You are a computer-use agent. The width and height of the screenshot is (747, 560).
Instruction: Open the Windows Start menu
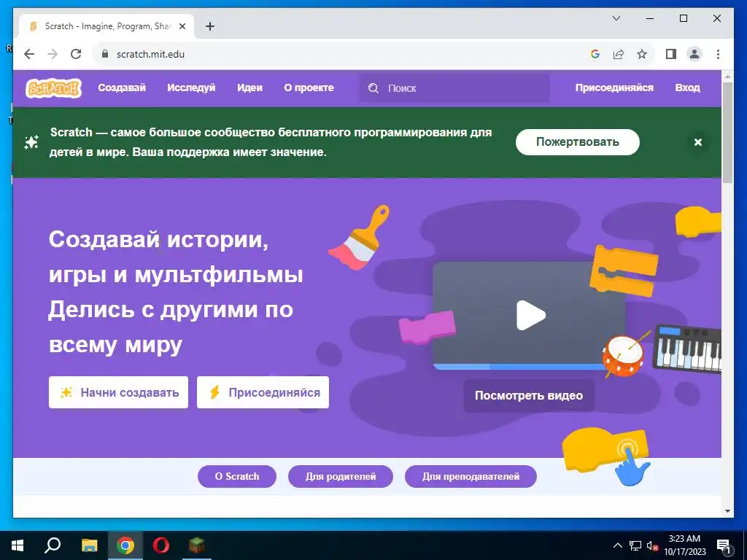click(18, 545)
